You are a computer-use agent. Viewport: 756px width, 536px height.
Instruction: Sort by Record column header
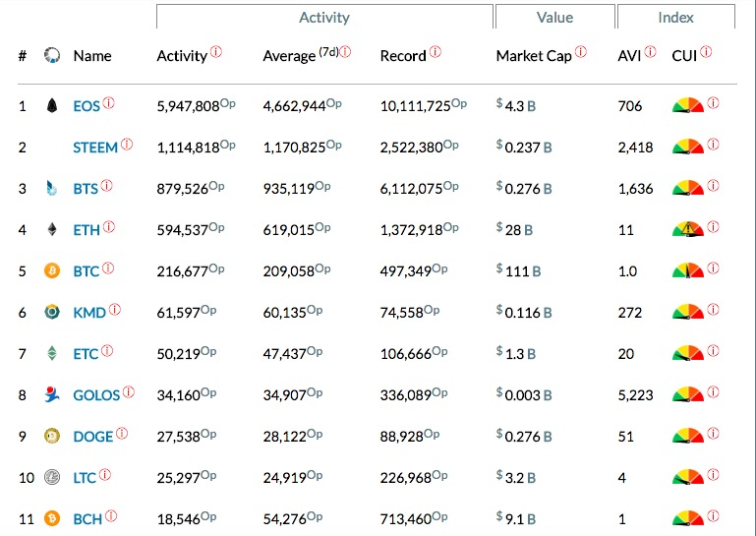403,56
